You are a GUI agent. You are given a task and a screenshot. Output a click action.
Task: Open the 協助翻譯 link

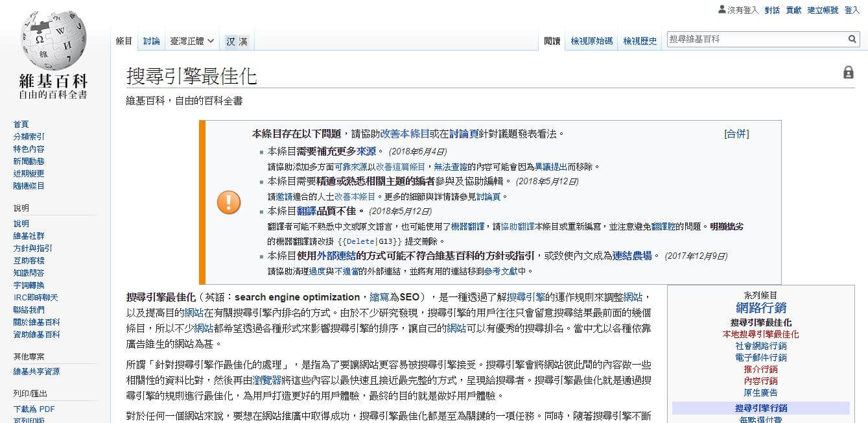point(518,226)
